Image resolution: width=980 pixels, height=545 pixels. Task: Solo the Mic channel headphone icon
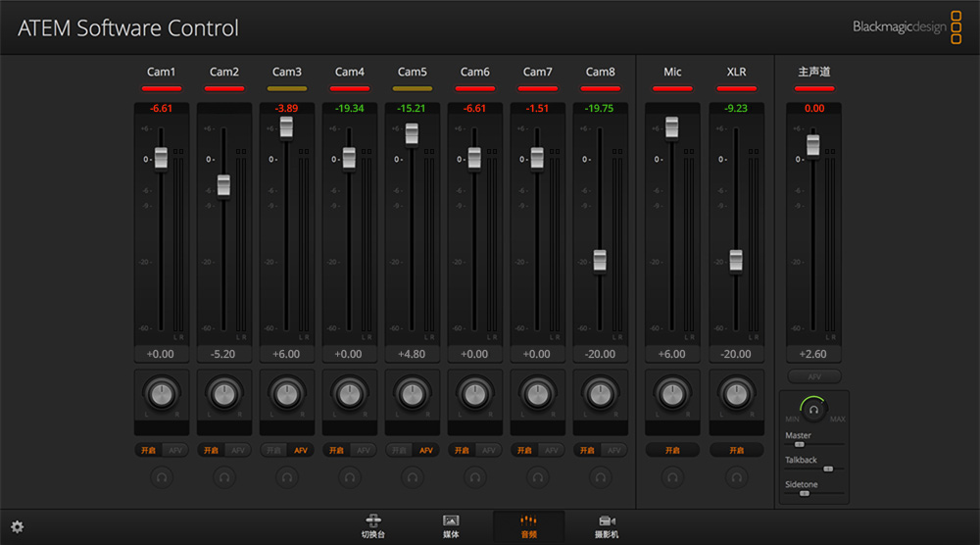tap(672, 477)
